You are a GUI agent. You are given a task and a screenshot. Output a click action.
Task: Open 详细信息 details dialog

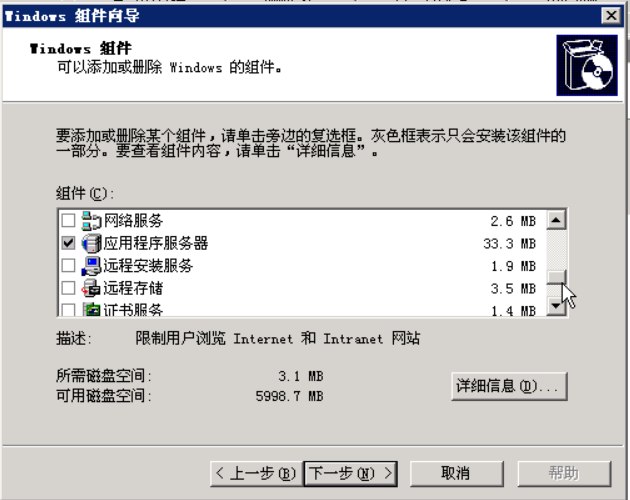tap(509, 386)
